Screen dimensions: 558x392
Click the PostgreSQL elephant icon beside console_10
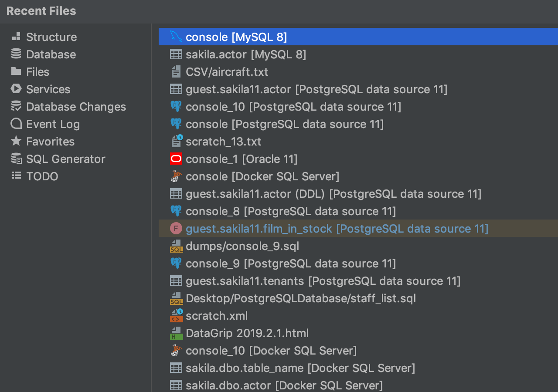click(x=176, y=107)
